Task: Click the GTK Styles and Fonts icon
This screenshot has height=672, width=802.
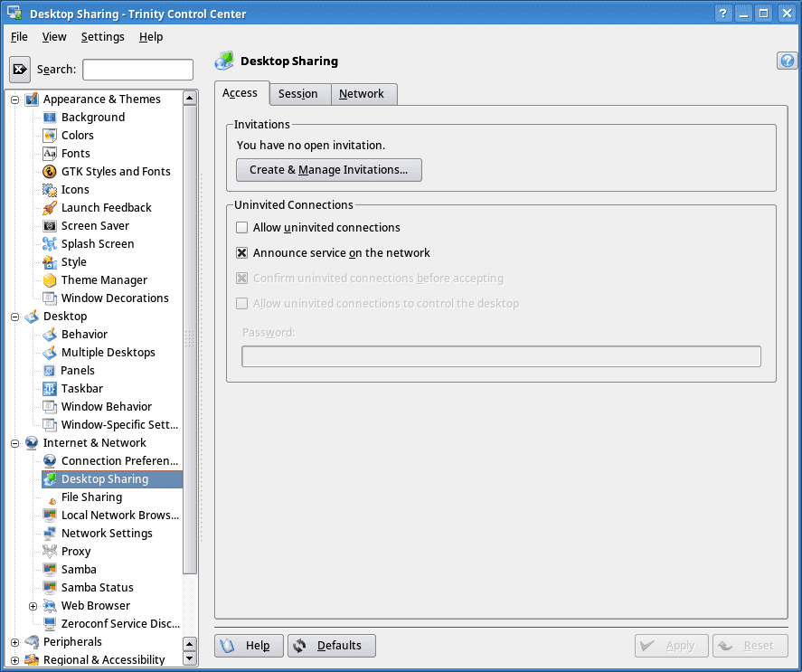Action: click(x=50, y=172)
